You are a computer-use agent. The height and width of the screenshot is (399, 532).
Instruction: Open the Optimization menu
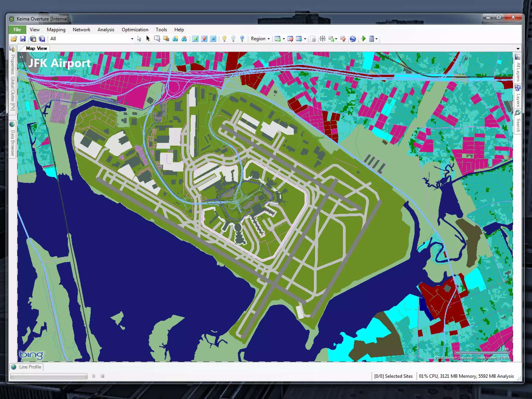point(135,30)
